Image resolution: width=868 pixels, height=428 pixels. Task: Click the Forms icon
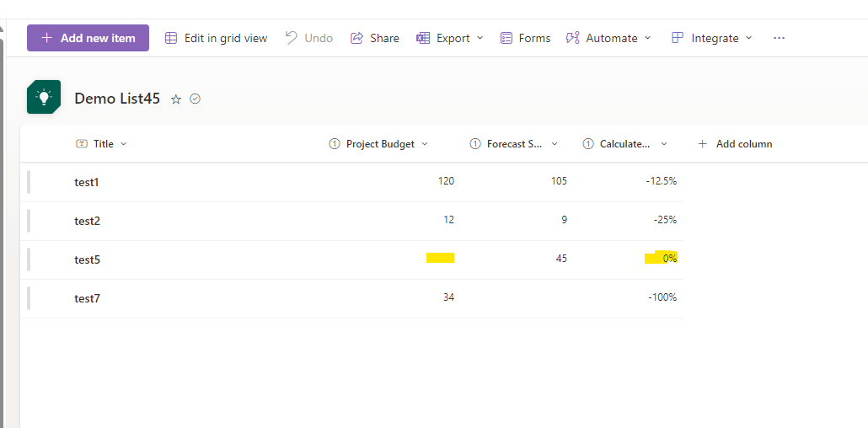[x=506, y=38]
